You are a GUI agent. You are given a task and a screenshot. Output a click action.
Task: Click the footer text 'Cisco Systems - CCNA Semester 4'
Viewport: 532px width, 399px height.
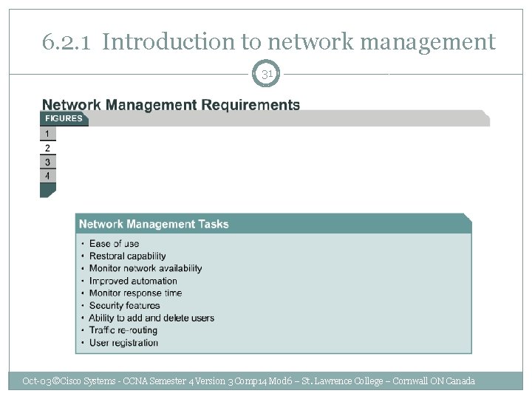pyautogui.click(x=127, y=381)
